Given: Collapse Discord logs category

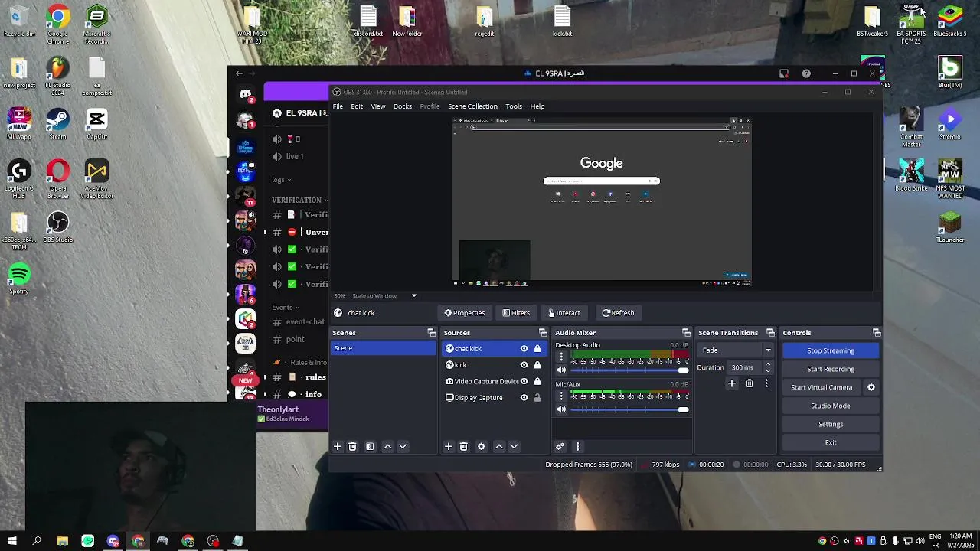Looking at the screenshot, I should 281,180.
